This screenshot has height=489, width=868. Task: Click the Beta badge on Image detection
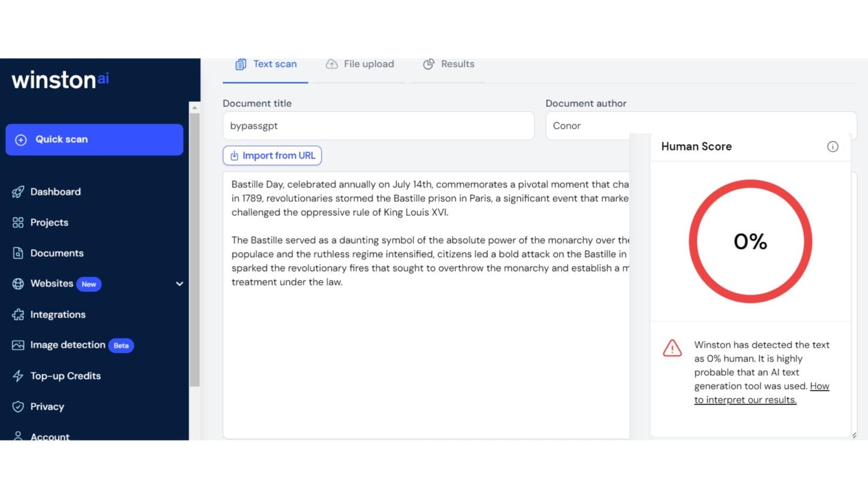click(121, 345)
